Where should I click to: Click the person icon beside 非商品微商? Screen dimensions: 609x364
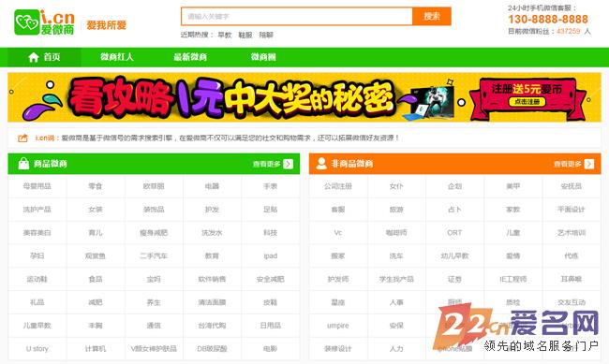coord(321,164)
